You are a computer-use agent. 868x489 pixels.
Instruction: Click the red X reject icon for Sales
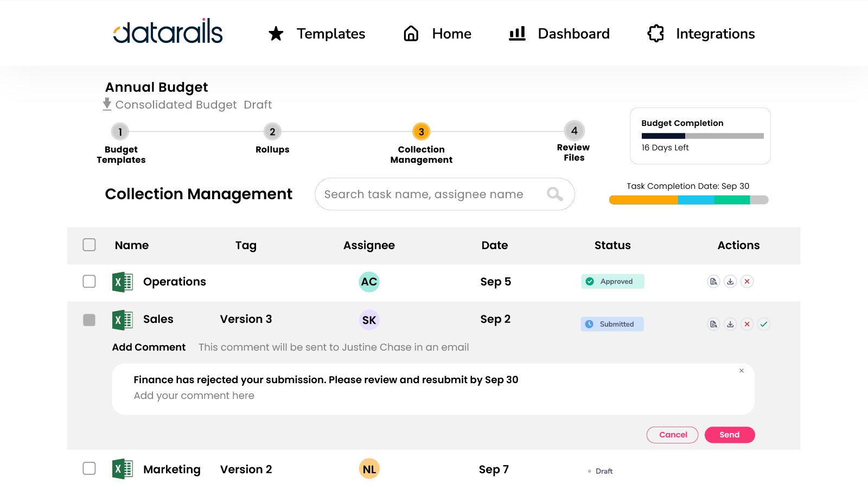tap(747, 325)
